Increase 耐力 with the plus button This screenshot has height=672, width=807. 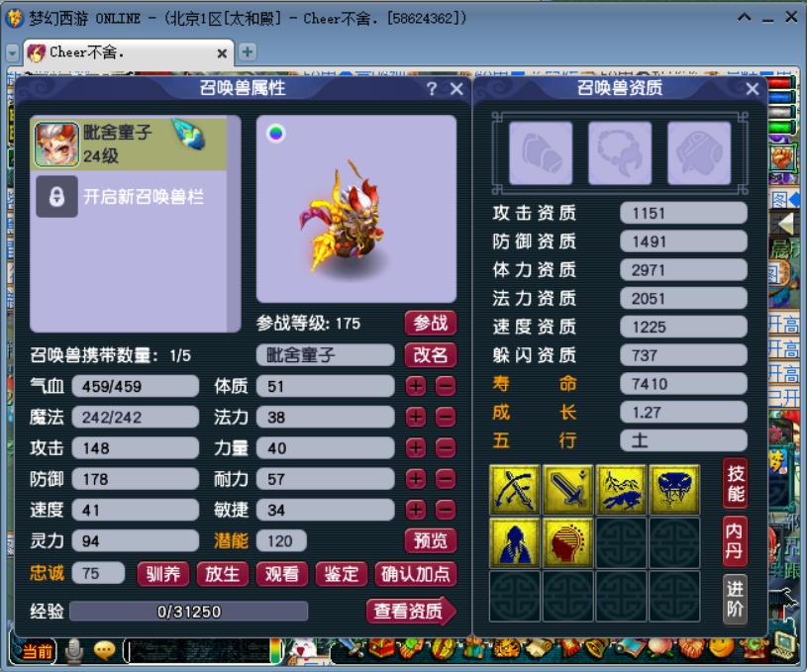[416, 479]
